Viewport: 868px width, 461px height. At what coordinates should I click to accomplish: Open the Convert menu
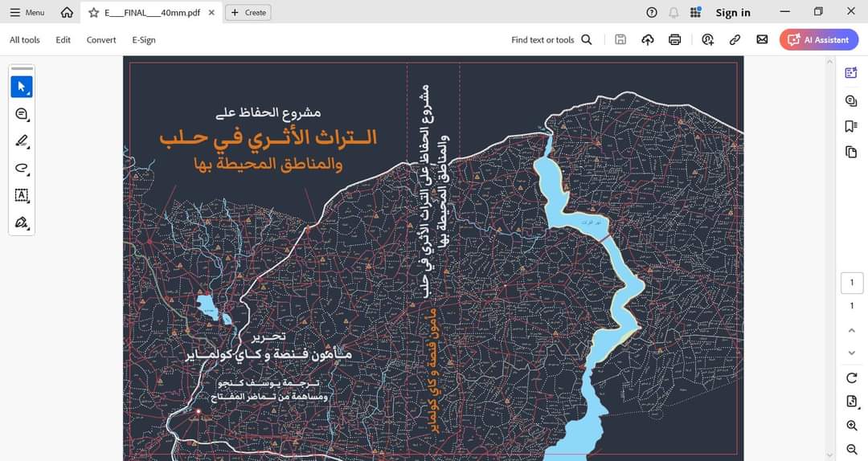[x=101, y=40]
